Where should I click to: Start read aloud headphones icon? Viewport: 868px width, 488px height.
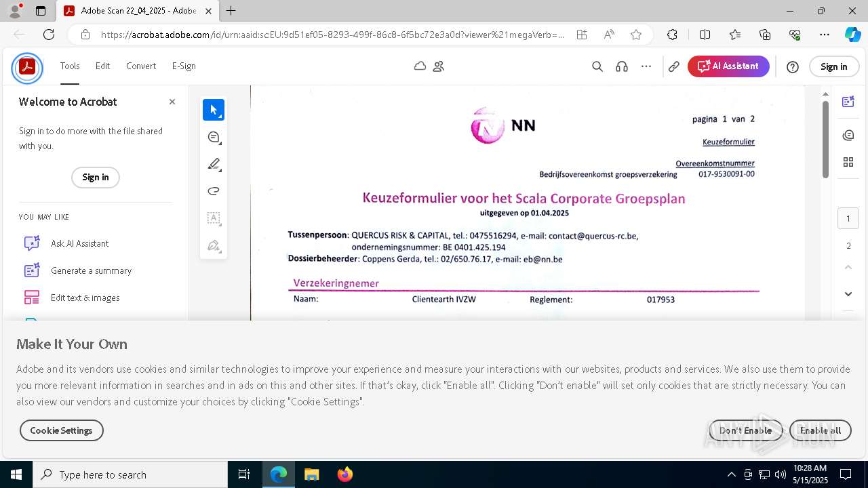coord(622,66)
